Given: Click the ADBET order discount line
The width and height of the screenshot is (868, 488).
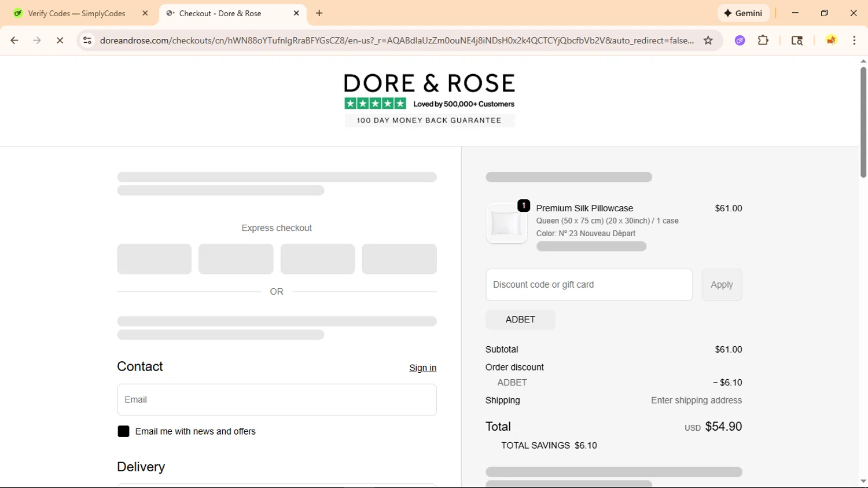Looking at the screenshot, I should (613, 383).
